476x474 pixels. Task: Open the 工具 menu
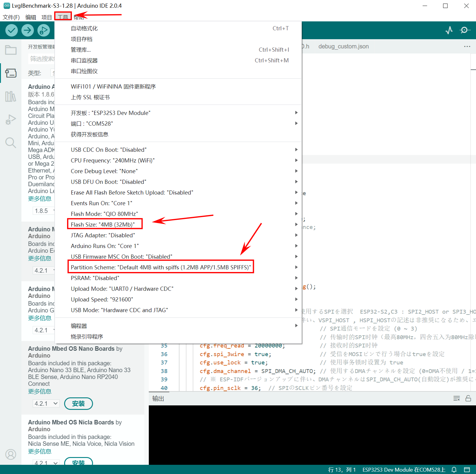point(63,17)
